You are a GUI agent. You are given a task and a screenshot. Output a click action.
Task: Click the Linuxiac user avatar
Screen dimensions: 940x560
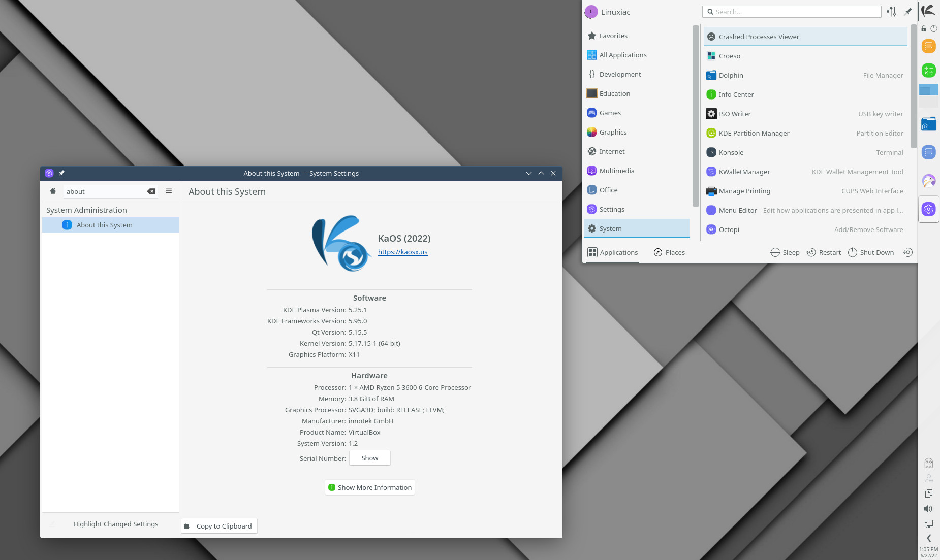click(591, 12)
